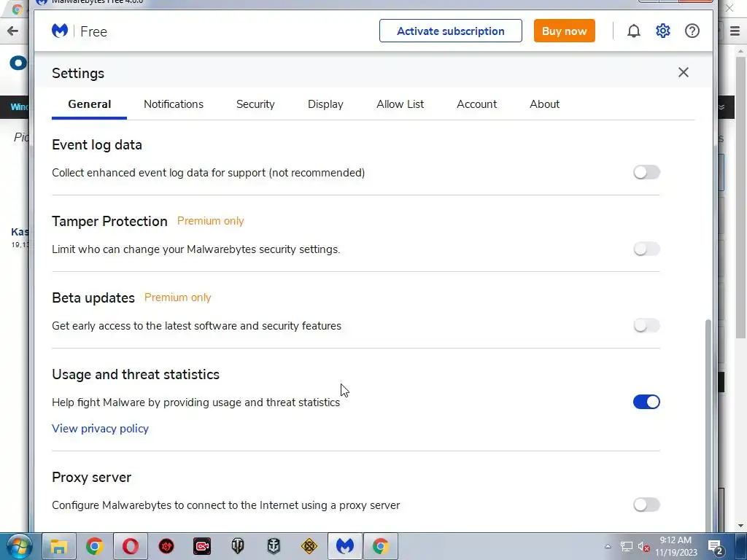
Task: Open the notifications bell icon
Action: (x=634, y=31)
